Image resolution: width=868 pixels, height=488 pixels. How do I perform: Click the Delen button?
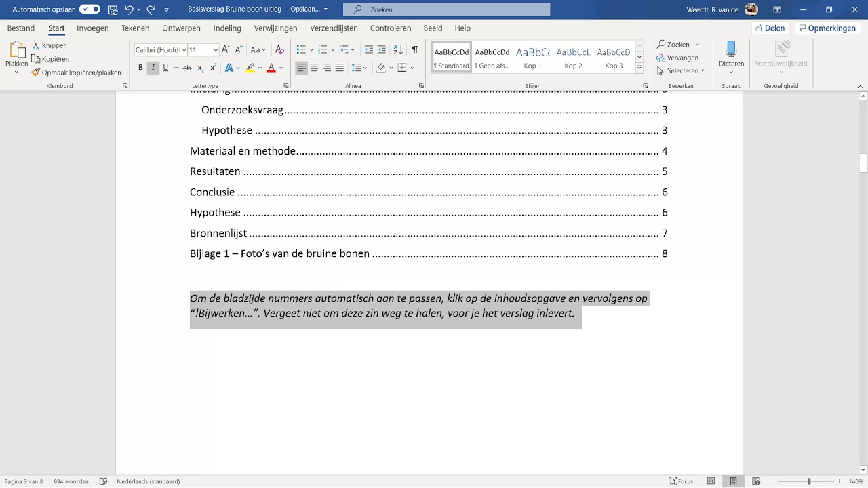tap(770, 28)
